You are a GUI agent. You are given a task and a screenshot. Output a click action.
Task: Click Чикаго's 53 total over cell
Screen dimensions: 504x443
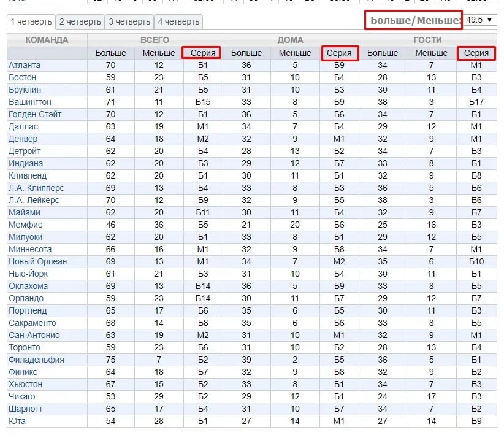(110, 396)
